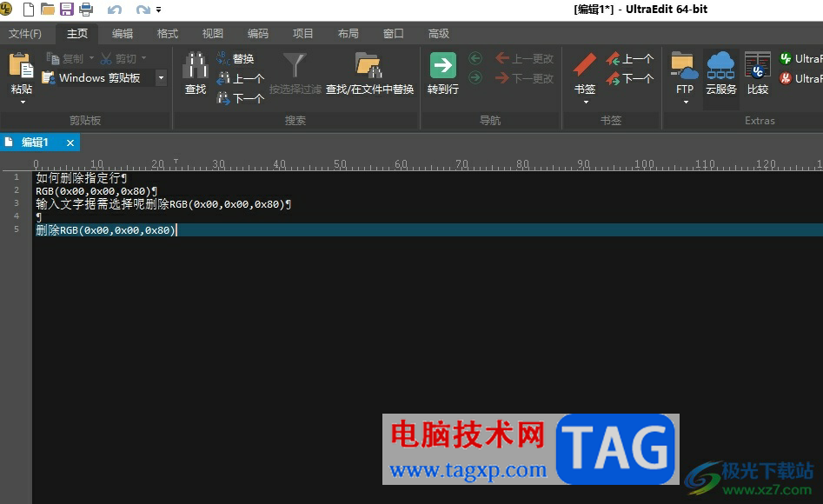Click the FTP folder icon

point(685,66)
